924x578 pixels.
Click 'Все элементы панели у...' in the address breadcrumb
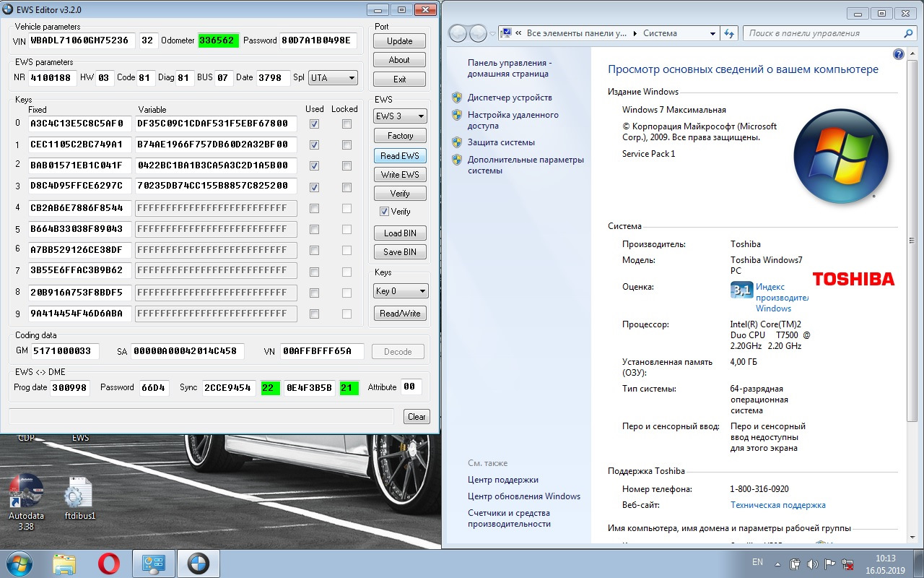577,33
